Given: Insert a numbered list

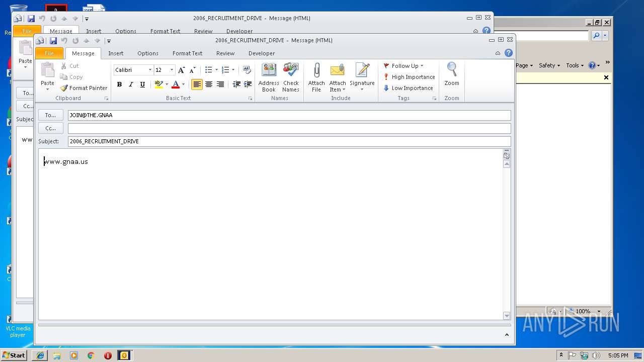Looking at the screenshot, I should click(225, 70).
